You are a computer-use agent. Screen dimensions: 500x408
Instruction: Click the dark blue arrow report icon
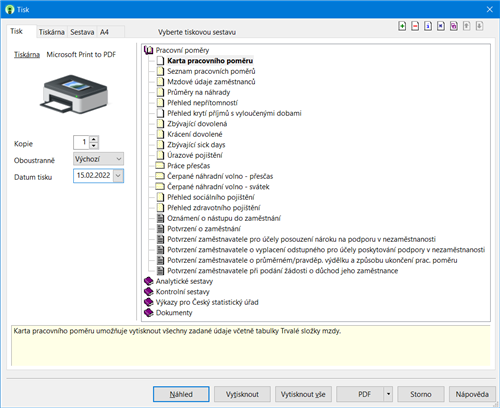coord(441,26)
